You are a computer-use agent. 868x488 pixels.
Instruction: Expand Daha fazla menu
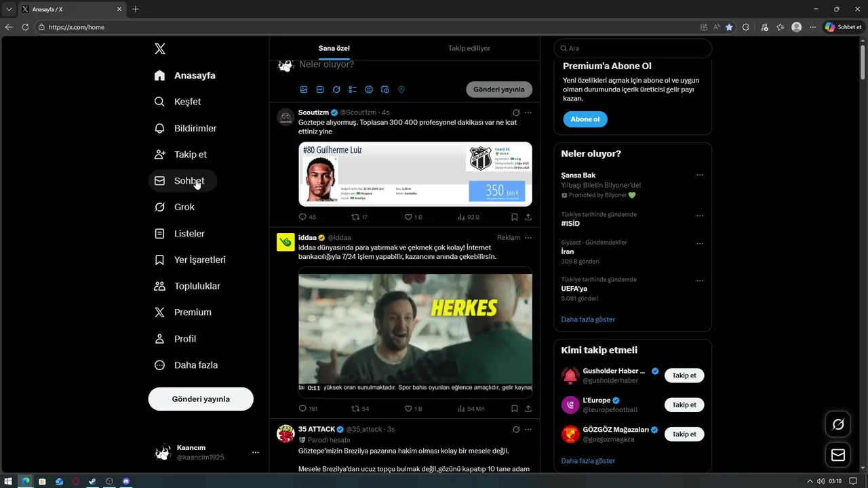[186, 365]
